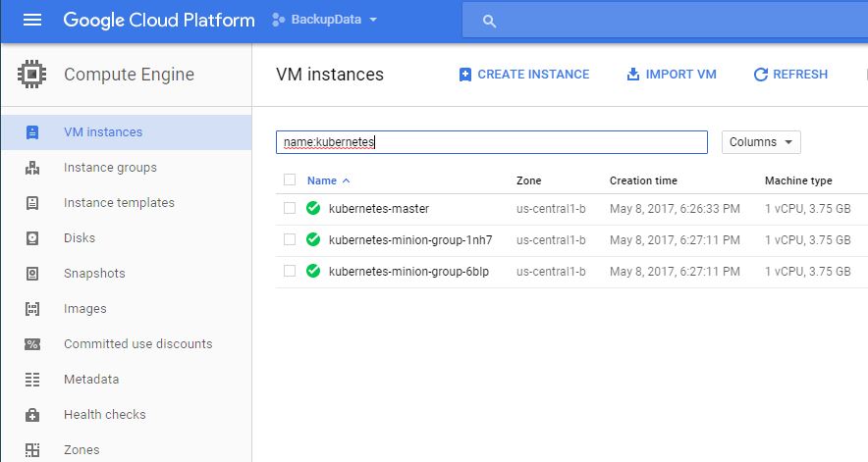The height and width of the screenshot is (462, 868).
Task: Check the kubernetes-minion-group-6blp row checkbox
Action: pyautogui.click(x=290, y=271)
